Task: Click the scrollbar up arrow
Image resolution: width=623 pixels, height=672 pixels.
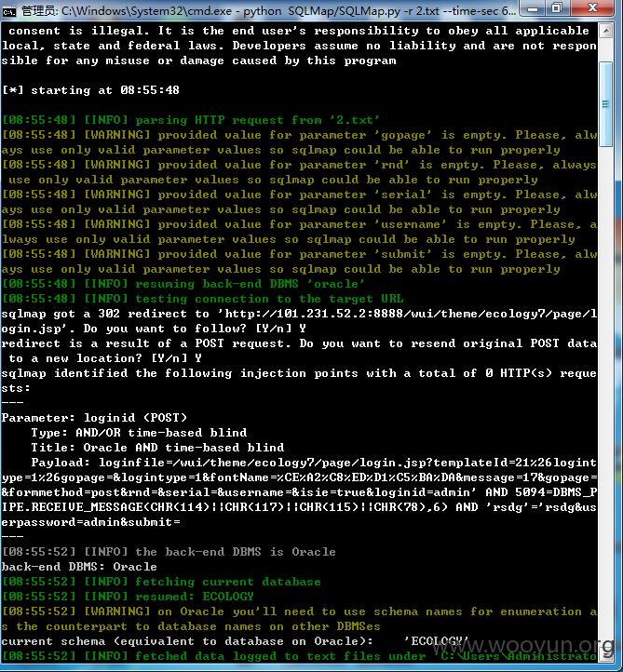Action: [x=606, y=31]
